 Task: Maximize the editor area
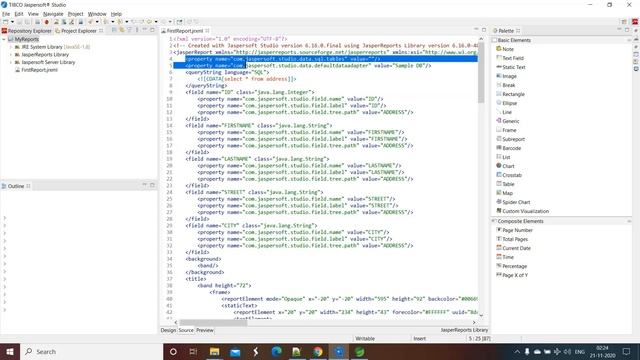[484, 30]
